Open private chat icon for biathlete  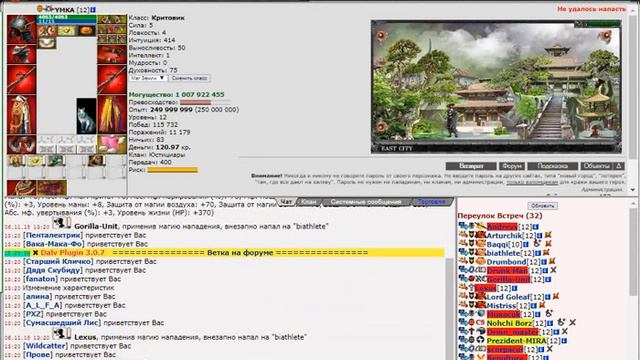pos(462,253)
